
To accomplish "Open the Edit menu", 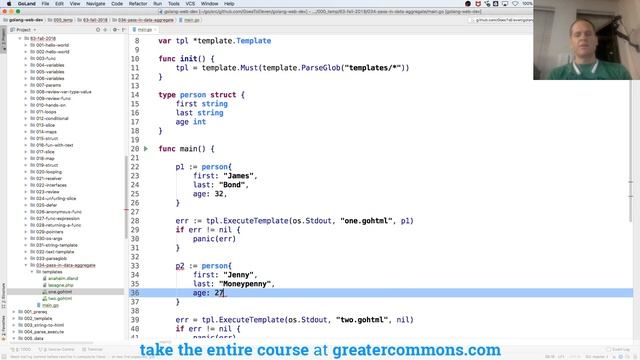I will click(60, 4).
